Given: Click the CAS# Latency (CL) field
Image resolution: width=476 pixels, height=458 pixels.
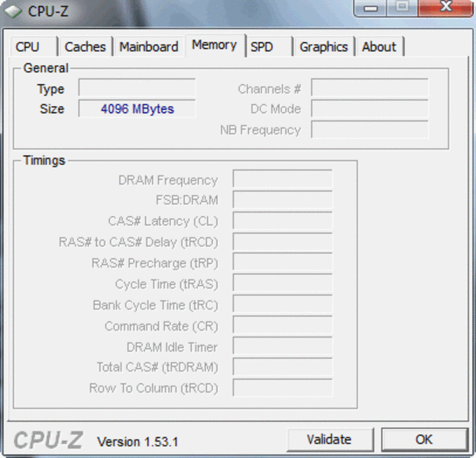Looking at the screenshot, I should 283,221.
